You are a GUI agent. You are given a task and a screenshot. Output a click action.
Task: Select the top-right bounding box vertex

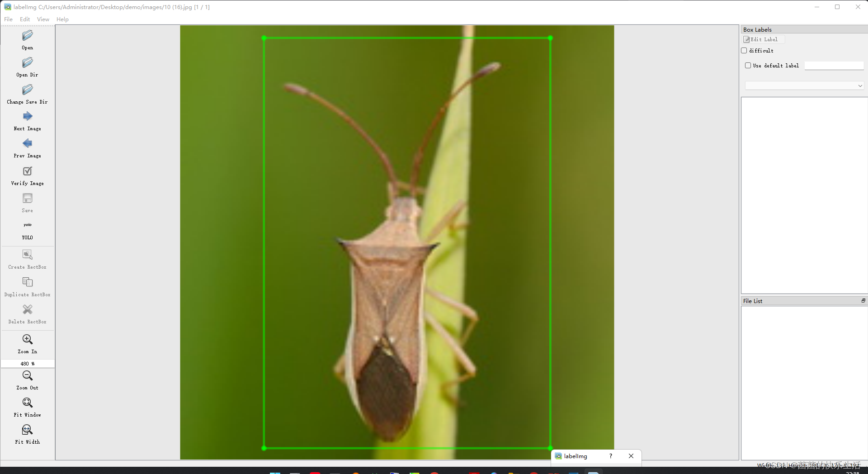tap(550, 38)
